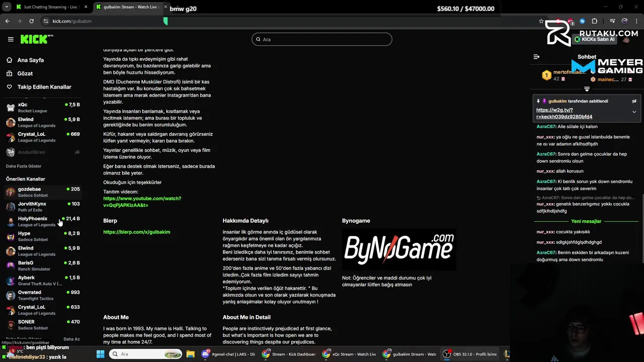Collapse chat with the Sohbet panel arrow icon
This screenshot has height=362, width=644.
click(536, 57)
